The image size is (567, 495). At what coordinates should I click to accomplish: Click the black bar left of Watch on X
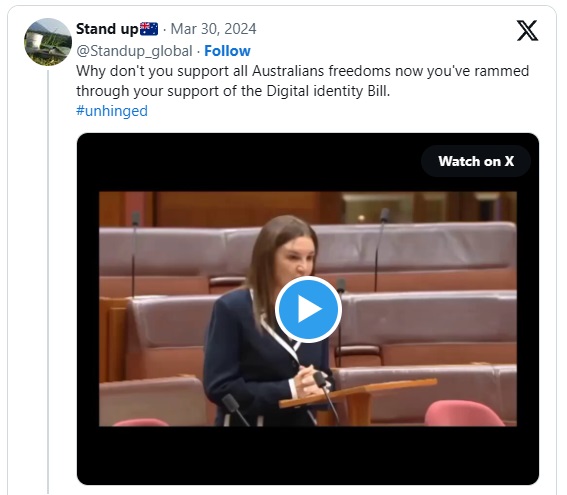tap(249, 162)
